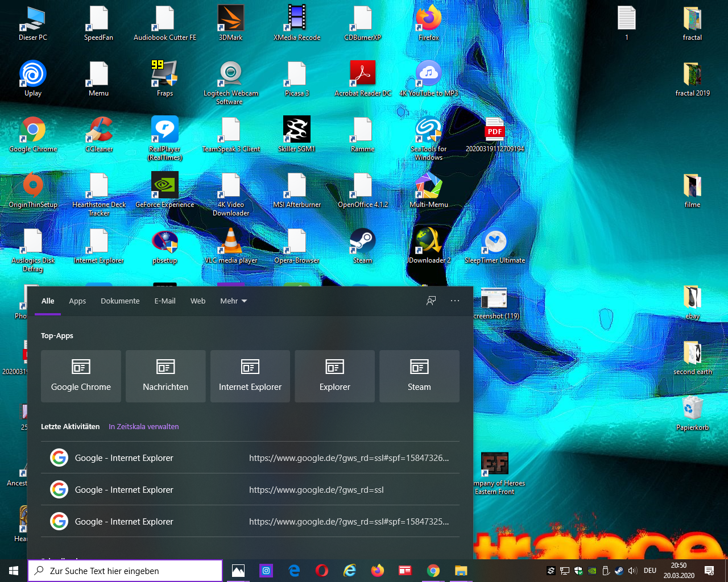The image size is (728, 582).
Task: Select the SleepTimer Ultimate desktop icon
Action: click(x=495, y=246)
